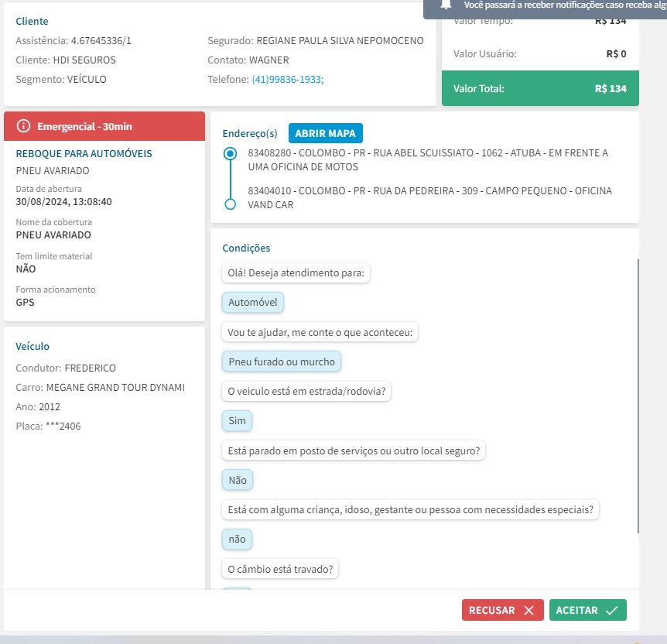Select the destination address marker icon
Viewport: 667px width, 644px height.
point(230,204)
